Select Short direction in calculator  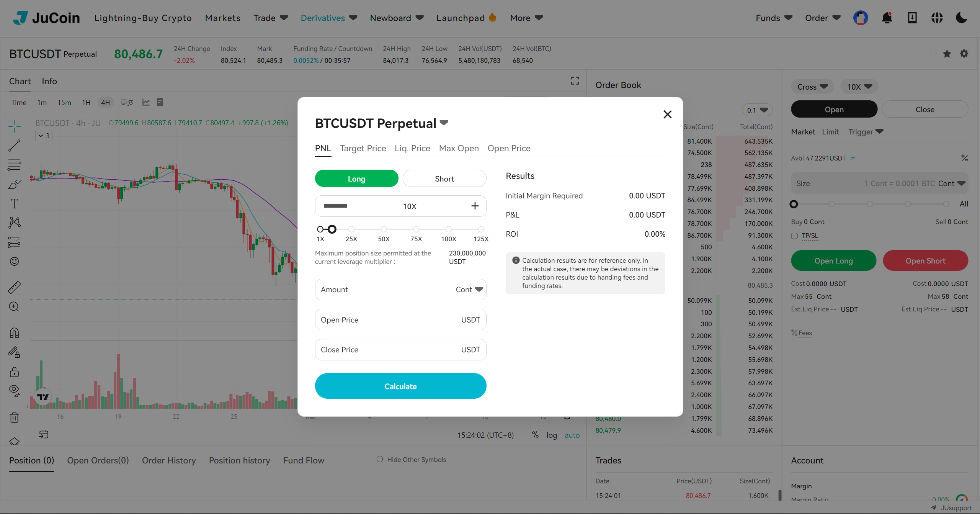pyautogui.click(x=444, y=178)
